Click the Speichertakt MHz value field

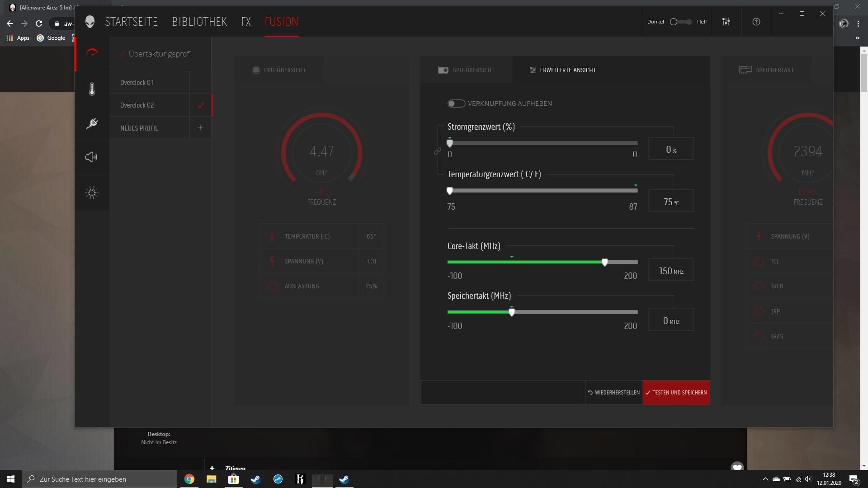[671, 320]
